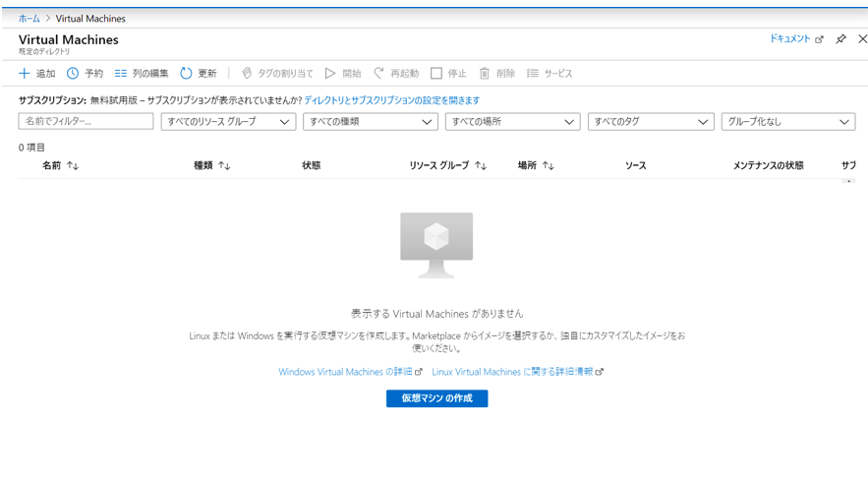Go to ホーム breadcrumb link

click(29, 19)
